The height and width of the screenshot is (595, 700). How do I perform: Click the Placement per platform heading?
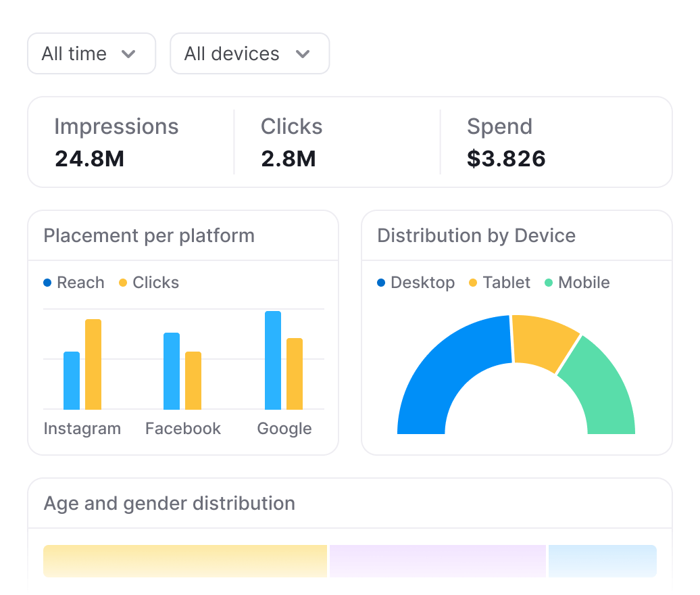149,236
